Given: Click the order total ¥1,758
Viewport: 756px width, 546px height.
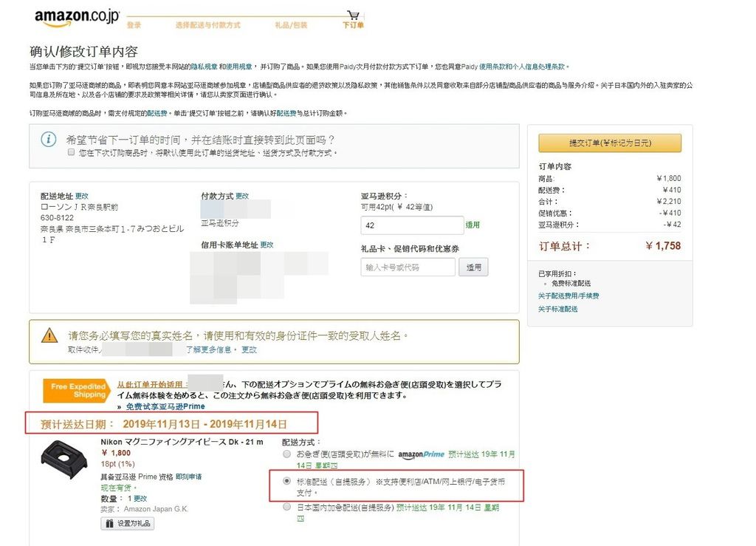Looking at the screenshot, I should click(x=663, y=246).
